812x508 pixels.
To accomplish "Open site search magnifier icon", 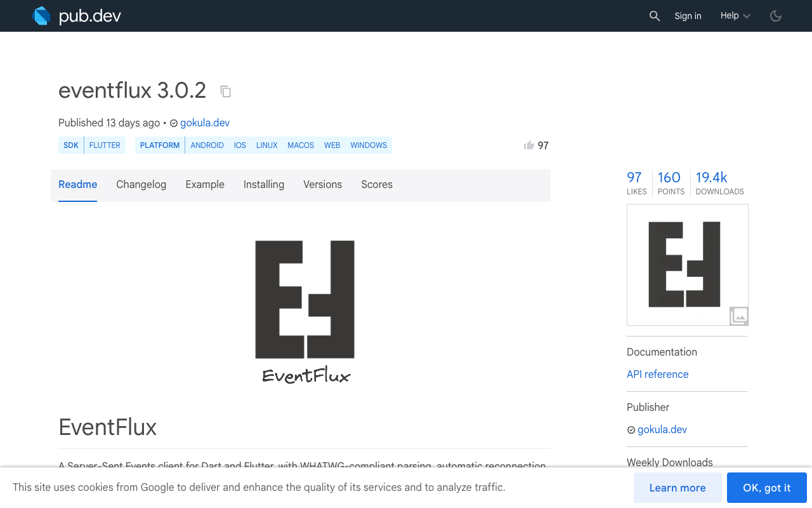I will (655, 16).
